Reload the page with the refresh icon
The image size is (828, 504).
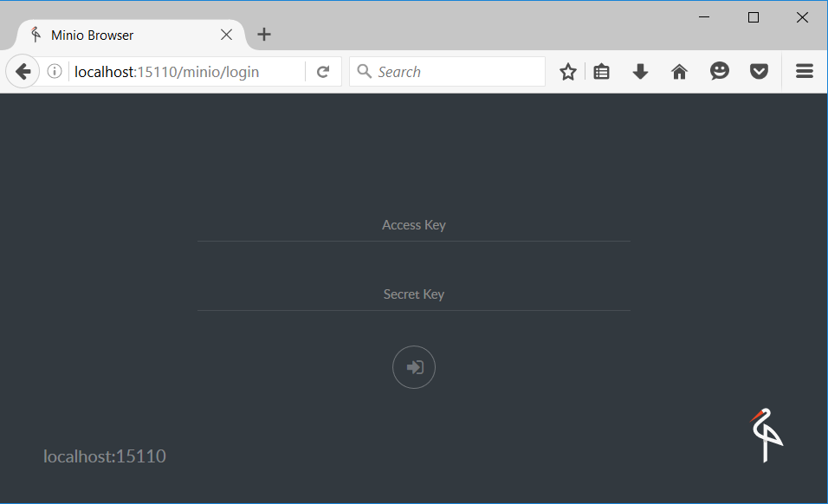pos(323,71)
